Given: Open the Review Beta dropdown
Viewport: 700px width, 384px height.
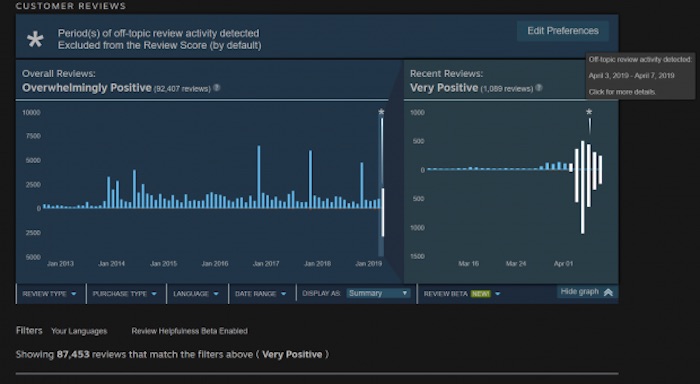Looking at the screenshot, I should click(462, 294).
